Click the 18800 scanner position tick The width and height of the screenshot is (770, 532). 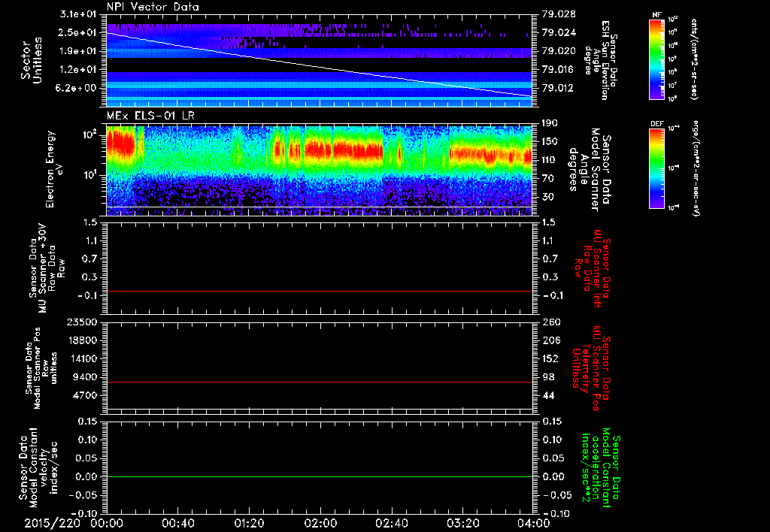81,340
